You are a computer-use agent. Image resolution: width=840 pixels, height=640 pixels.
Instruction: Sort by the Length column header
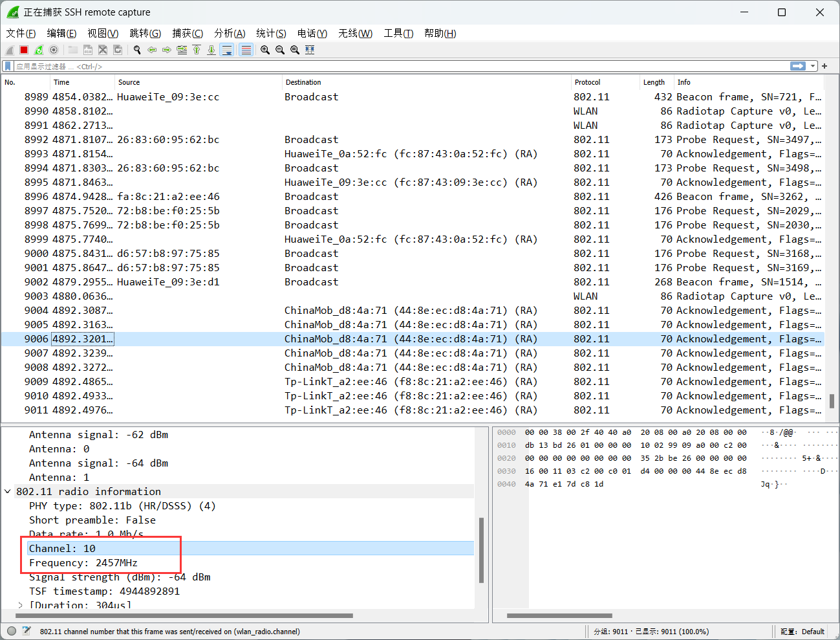(x=657, y=82)
